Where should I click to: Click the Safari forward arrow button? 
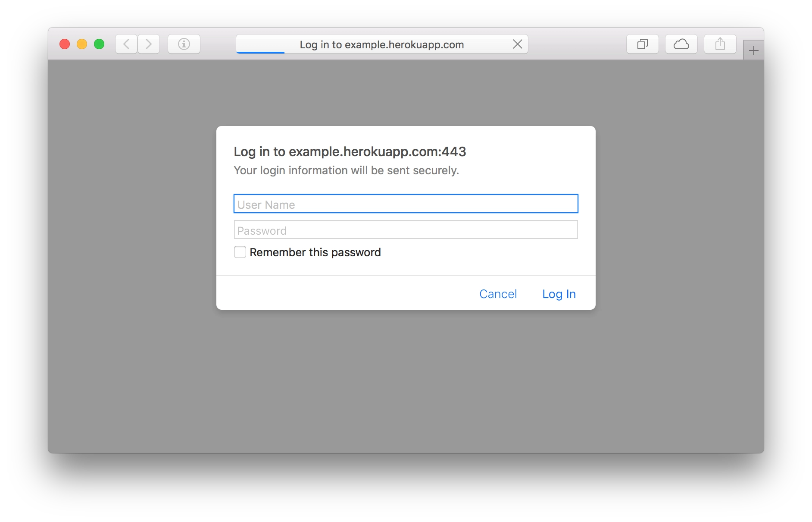click(149, 44)
